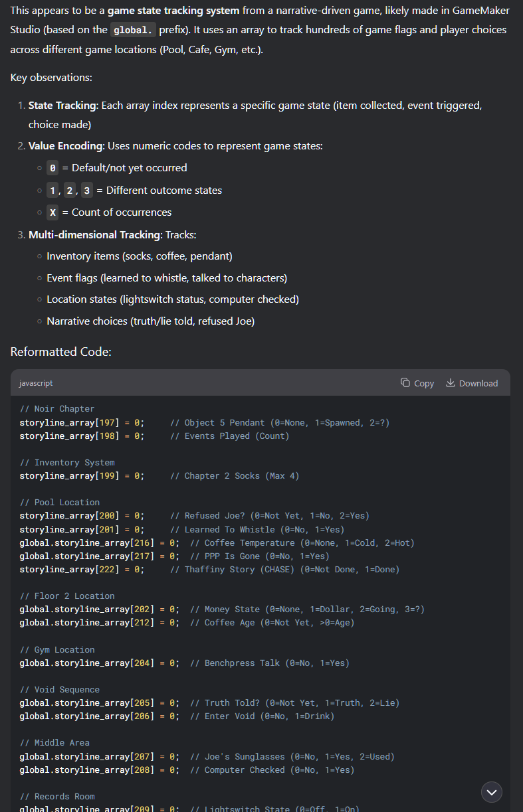This screenshot has height=812, width=523.
Task: Click the storyline_array[200] Refused Joe line
Action: coord(194,516)
